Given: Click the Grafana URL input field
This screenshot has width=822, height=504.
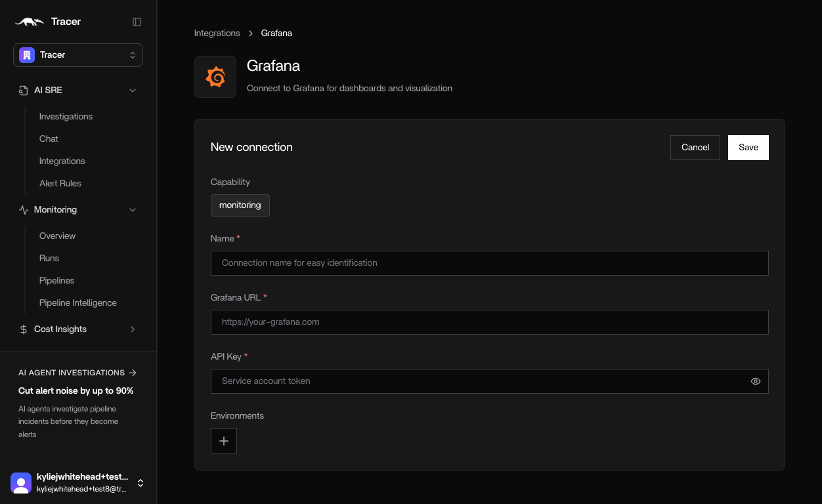Looking at the screenshot, I should 489,322.
